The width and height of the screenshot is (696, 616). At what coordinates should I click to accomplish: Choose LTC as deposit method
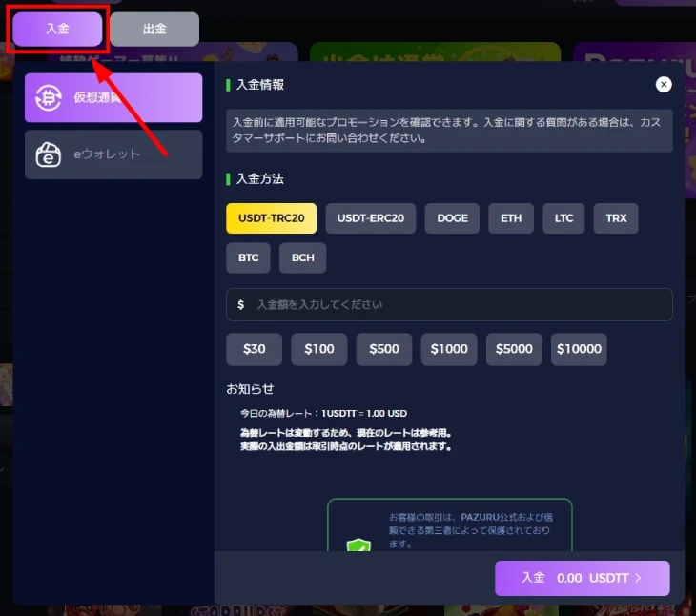tap(563, 218)
